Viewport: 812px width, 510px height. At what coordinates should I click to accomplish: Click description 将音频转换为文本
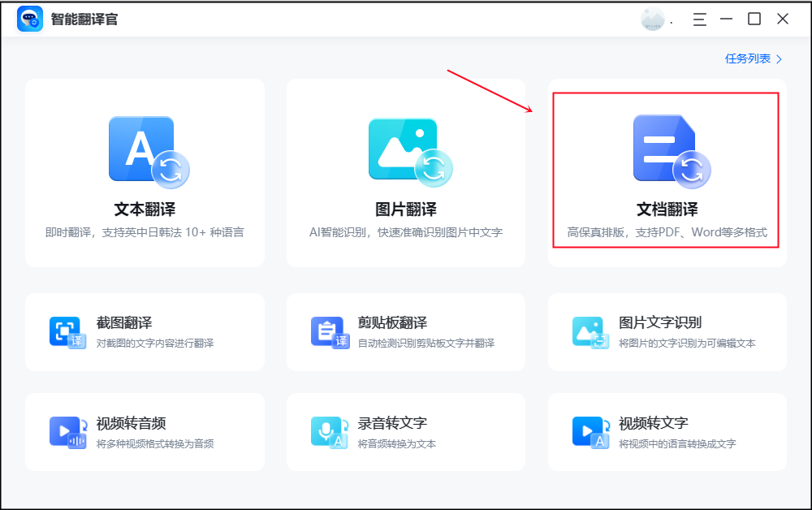coord(397,443)
